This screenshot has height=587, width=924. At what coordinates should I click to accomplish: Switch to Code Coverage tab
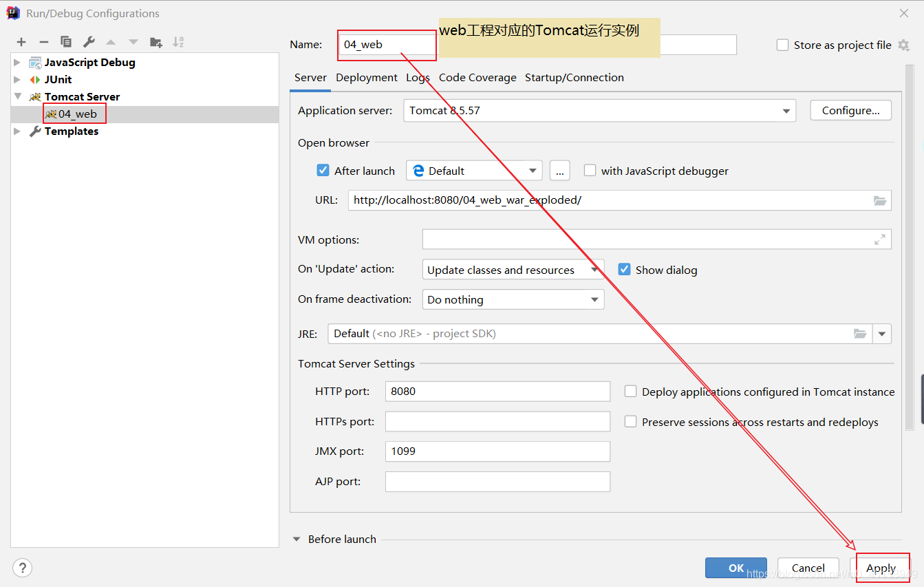[477, 78]
